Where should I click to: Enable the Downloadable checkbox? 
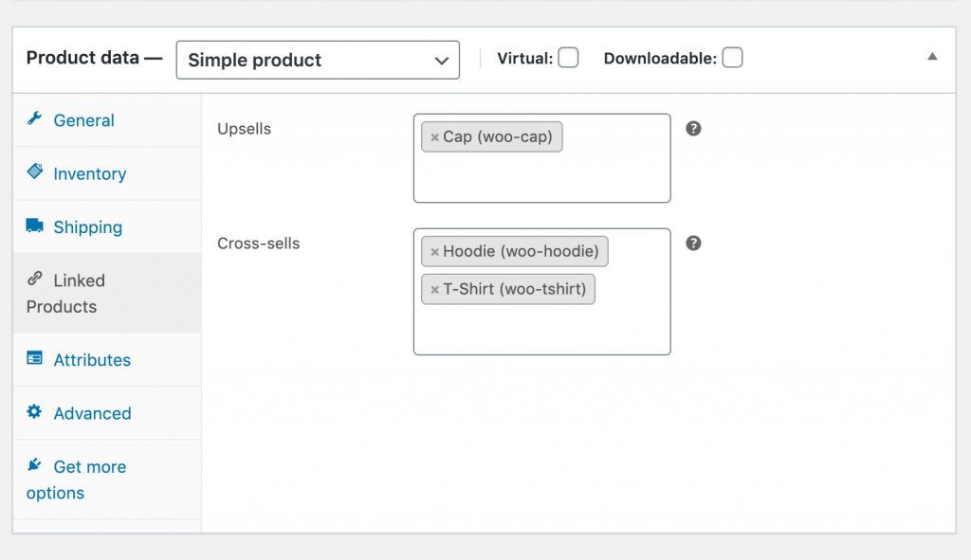732,58
